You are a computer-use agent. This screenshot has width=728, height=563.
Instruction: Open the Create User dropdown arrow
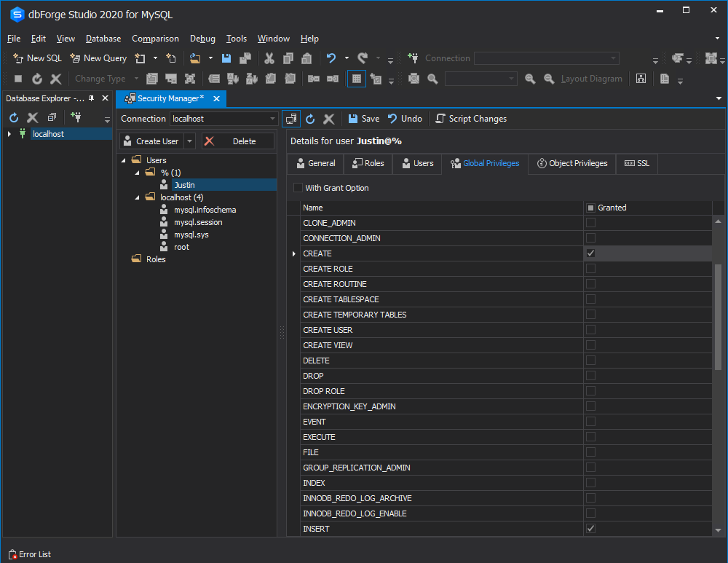[x=189, y=141]
